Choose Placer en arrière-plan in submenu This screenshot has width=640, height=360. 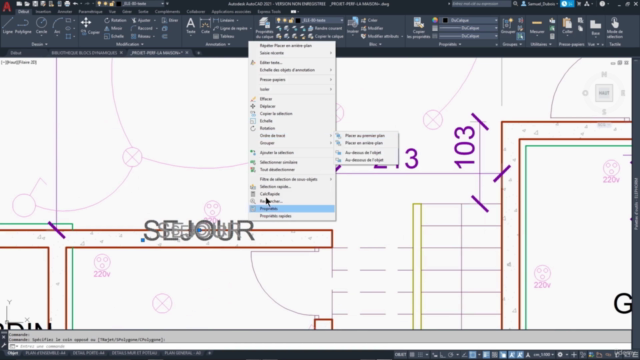pyautogui.click(x=367, y=143)
